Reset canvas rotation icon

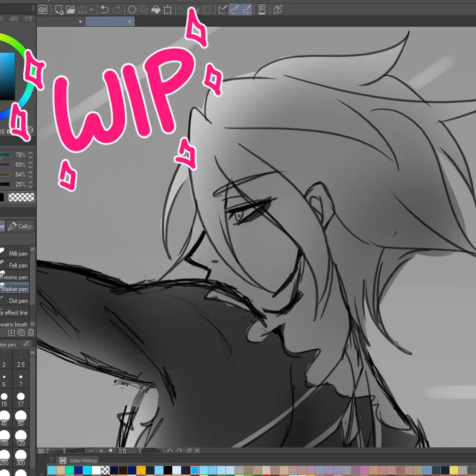click(189, 450)
